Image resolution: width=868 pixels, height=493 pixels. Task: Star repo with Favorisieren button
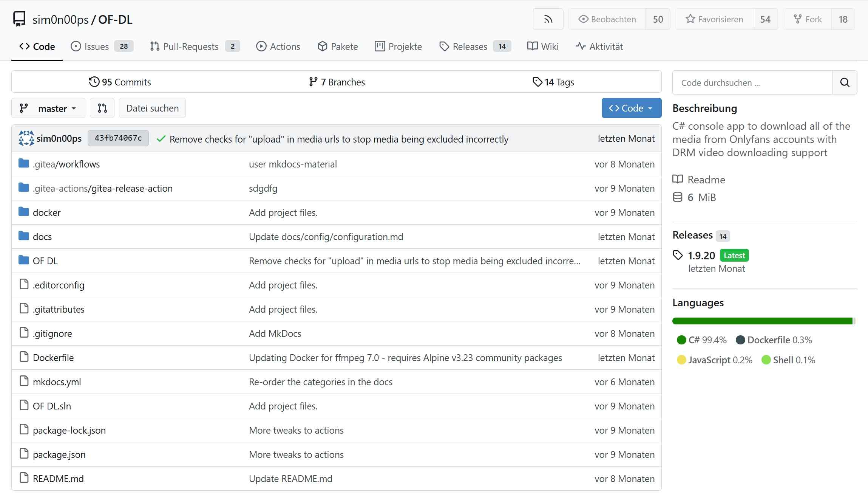point(714,19)
